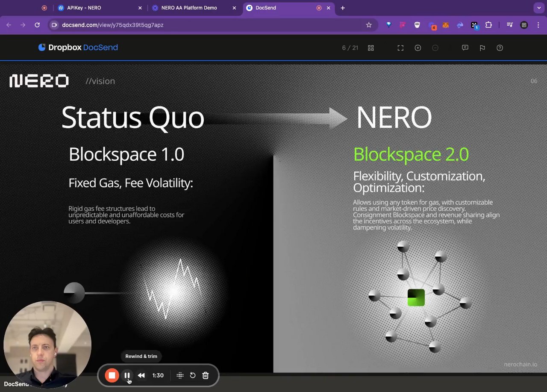
Task: Click the Dropbox DocSend logo
Action: point(78,47)
